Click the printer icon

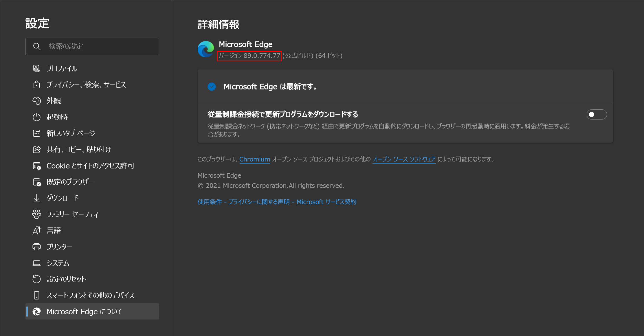coord(36,247)
